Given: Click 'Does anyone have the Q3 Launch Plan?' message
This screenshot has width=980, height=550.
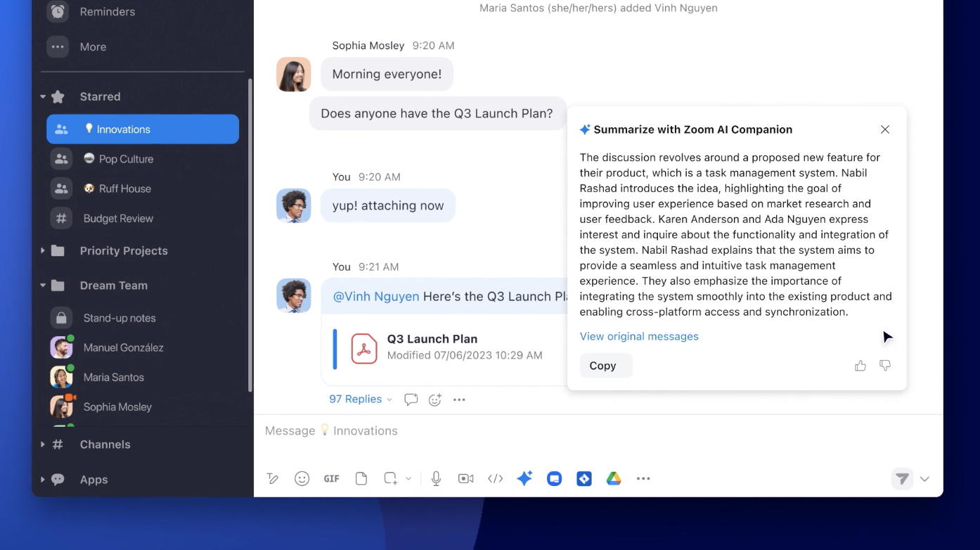Looking at the screenshot, I should coord(437,114).
